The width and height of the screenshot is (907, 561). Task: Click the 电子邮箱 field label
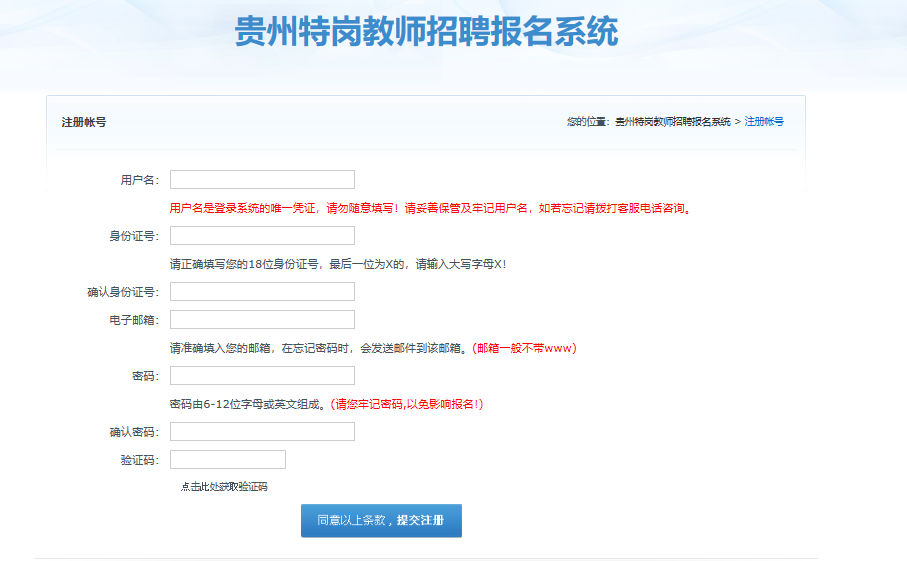pyautogui.click(x=134, y=320)
